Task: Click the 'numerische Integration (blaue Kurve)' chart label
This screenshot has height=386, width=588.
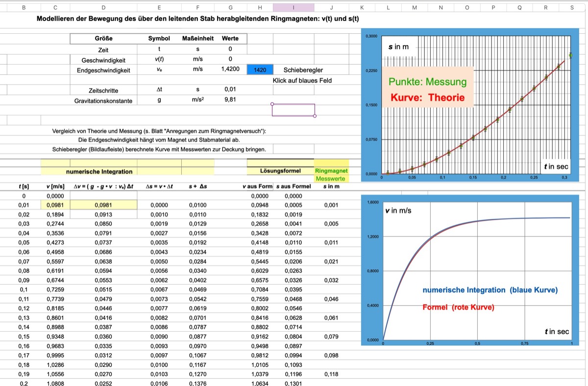Action: pos(490,290)
